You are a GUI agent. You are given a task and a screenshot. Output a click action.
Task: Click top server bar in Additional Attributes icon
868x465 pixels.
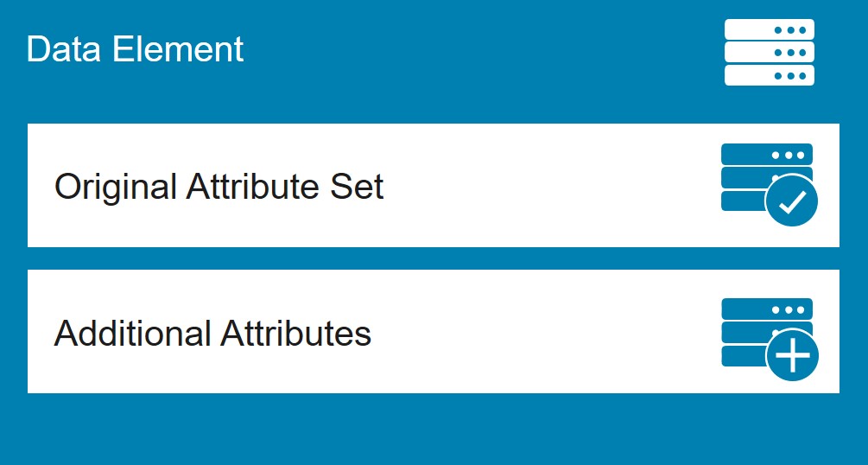(x=767, y=309)
